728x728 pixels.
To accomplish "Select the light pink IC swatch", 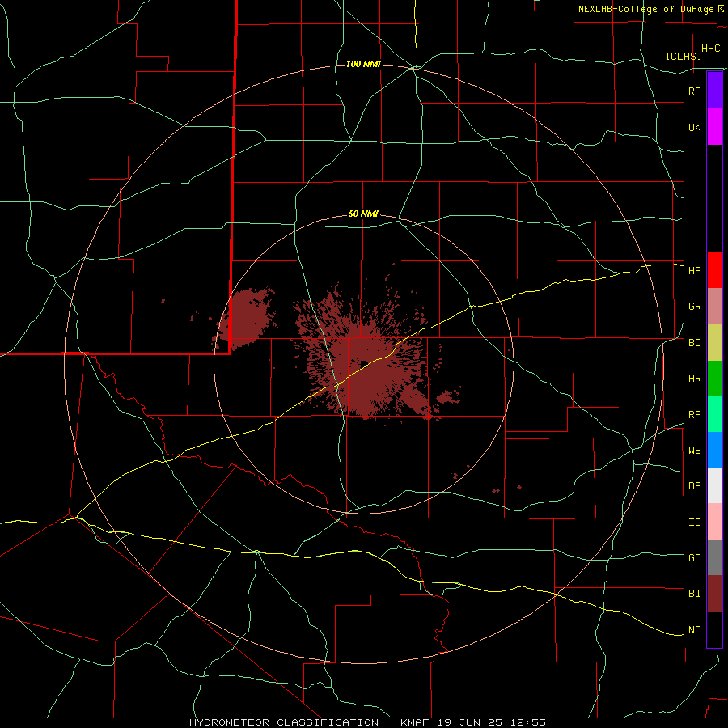I will click(714, 522).
